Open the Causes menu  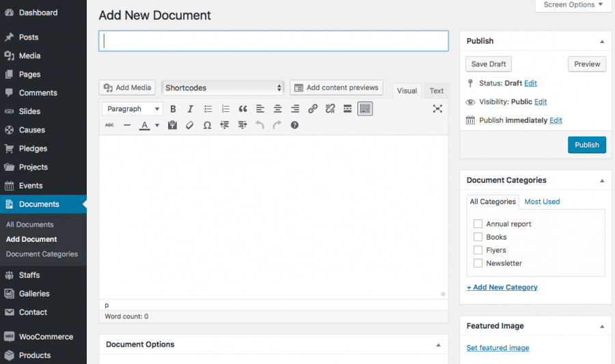point(31,130)
